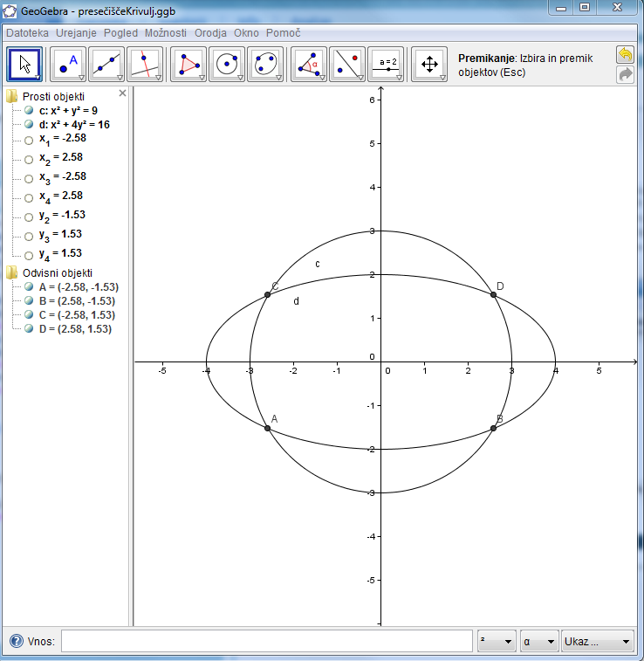Hide point A = (-2.58, -1.53)

pos(29,286)
